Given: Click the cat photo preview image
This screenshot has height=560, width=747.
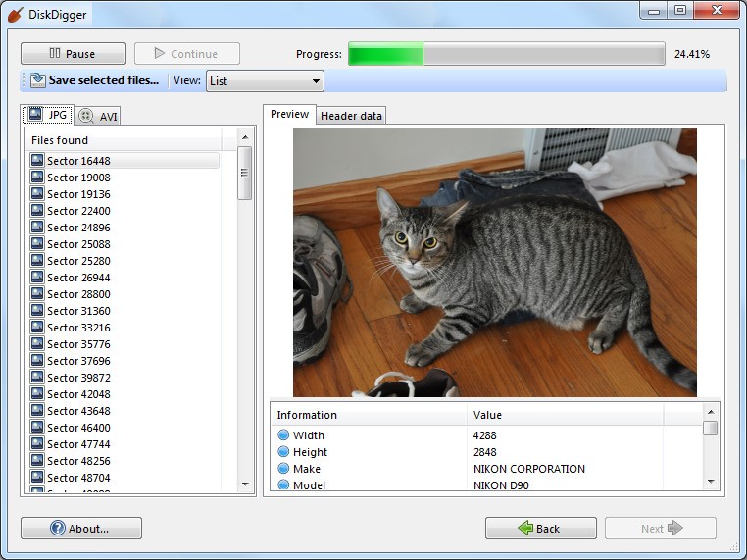Looking at the screenshot, I should tap(494, 262).
